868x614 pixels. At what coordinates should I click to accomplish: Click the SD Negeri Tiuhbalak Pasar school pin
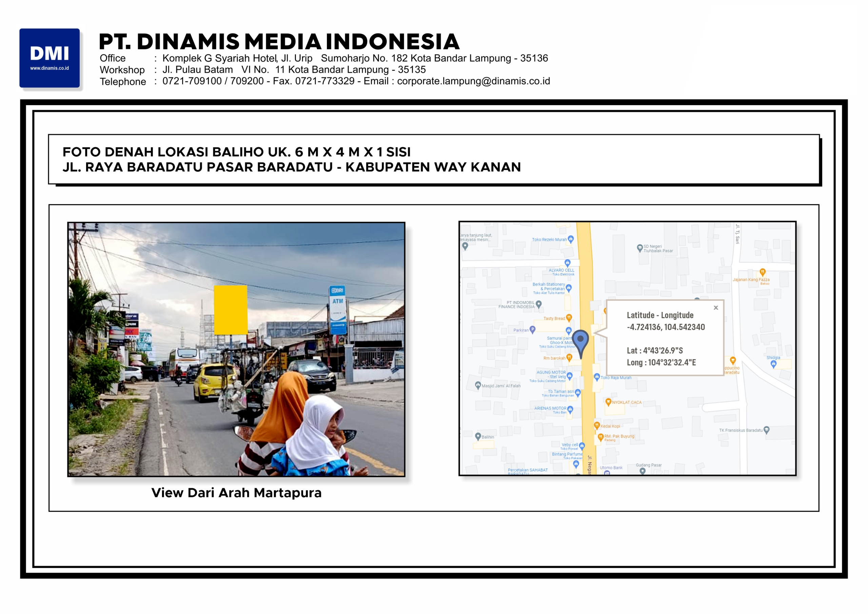pyautogui.click(x=640, y=248)
